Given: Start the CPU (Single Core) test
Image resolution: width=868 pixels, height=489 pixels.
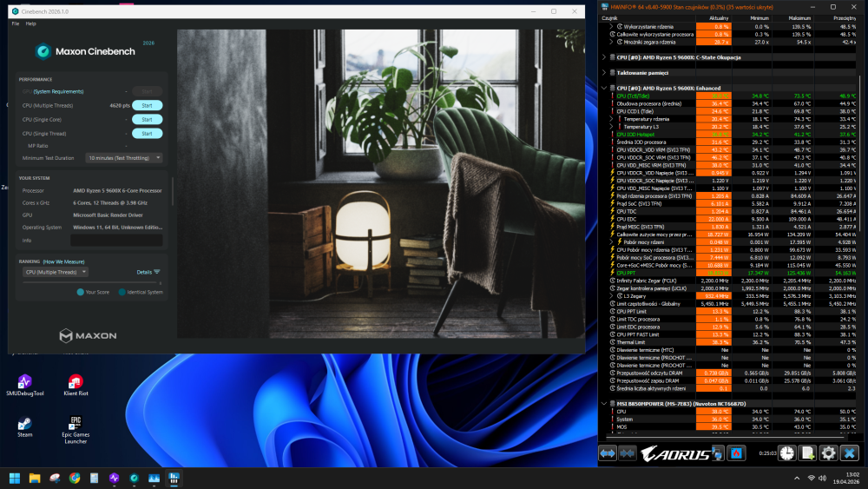Looking at the screenshot, I should [148, 120].
